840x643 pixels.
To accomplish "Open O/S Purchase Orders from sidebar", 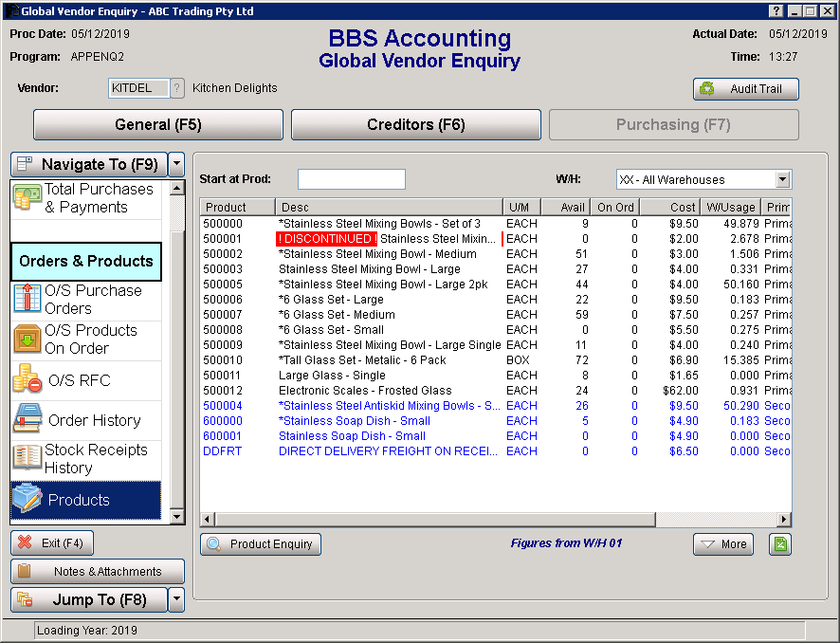I will [x=86, y=300].
